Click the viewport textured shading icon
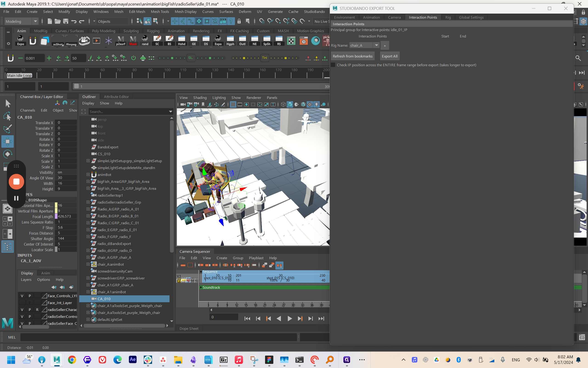 coord(310,104)
